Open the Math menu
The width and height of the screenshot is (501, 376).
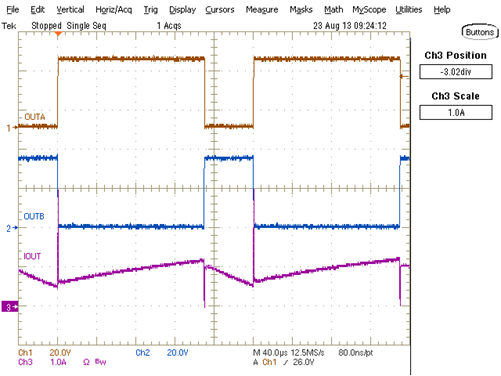coord(333,10)
